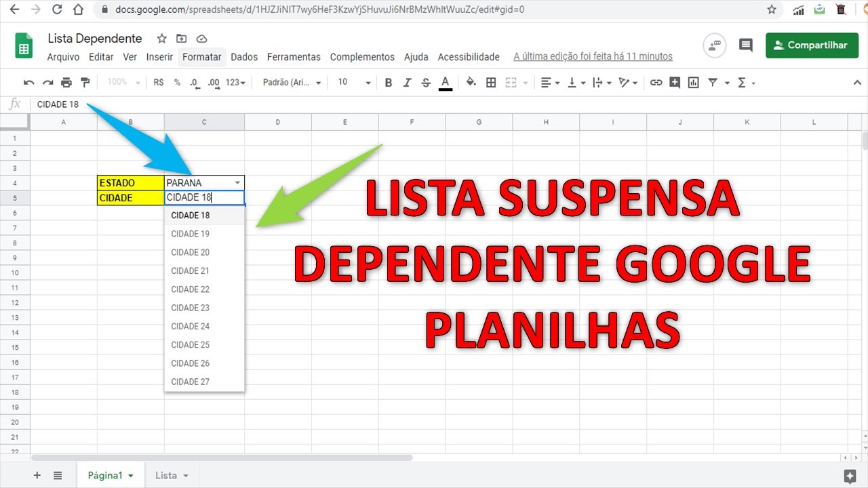Reload the browser page
868x488 pixels.
[57, 9]
